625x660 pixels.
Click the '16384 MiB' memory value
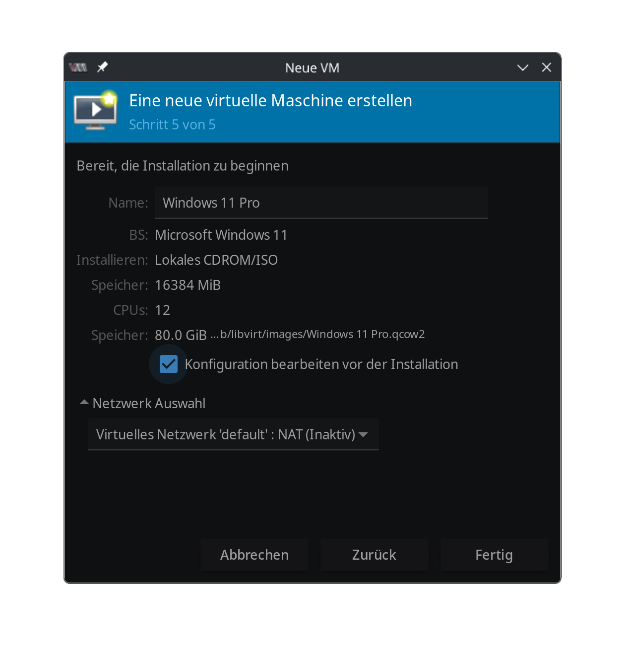[x=188, y=285]
